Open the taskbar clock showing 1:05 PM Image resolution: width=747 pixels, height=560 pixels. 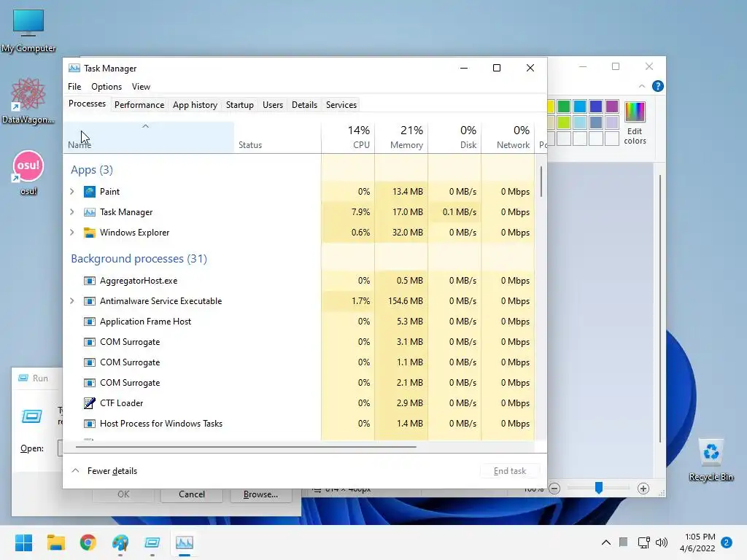click(x=697, y=542)
